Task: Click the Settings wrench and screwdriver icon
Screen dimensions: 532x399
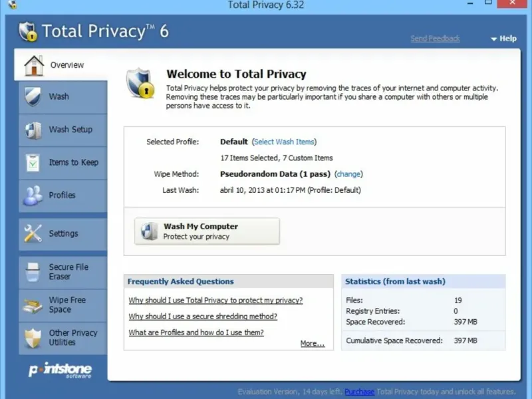Action: point(33,233)
